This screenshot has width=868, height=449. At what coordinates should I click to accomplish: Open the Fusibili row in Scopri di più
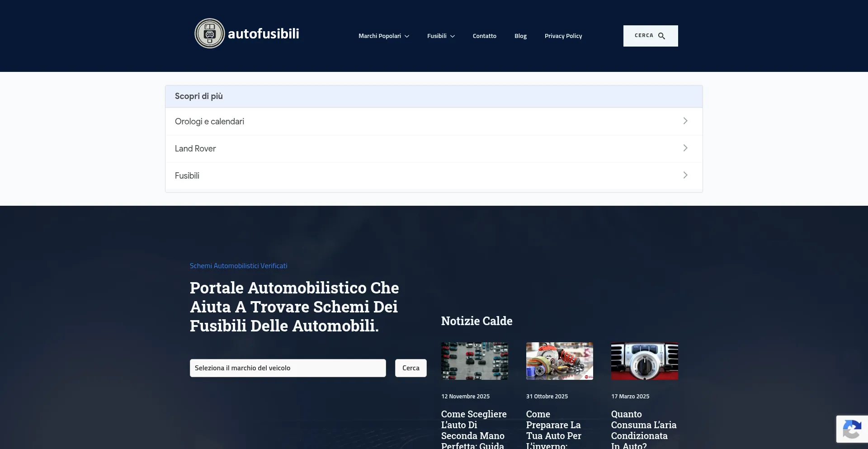pyautogui.click(x=434, y=175)
